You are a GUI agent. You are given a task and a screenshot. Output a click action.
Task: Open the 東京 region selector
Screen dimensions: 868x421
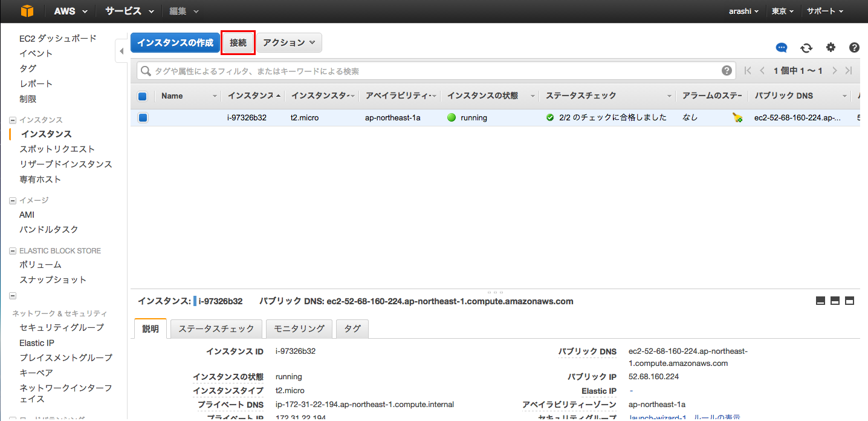point(782,10)
